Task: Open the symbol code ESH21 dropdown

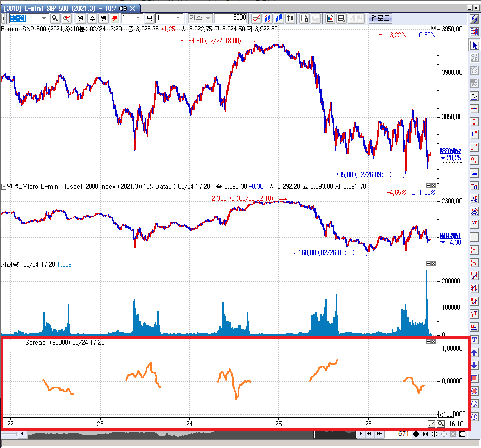Action: [x=45, y=18]
